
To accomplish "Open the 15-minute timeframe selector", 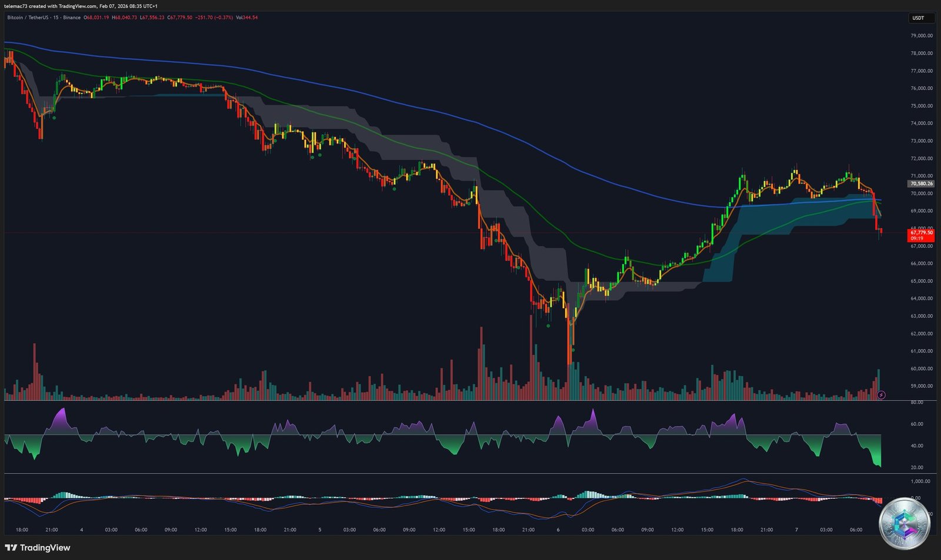I will coord(56,18).
